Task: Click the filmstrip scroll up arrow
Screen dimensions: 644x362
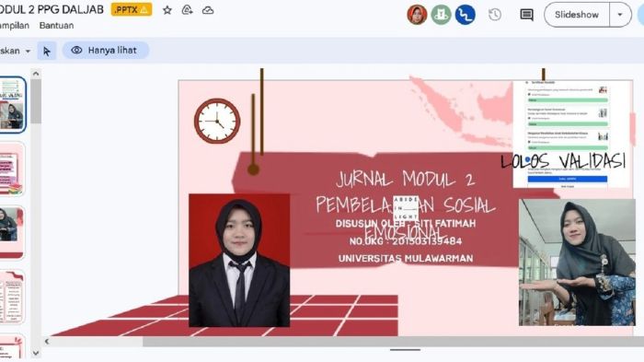Action: (36, 74)
